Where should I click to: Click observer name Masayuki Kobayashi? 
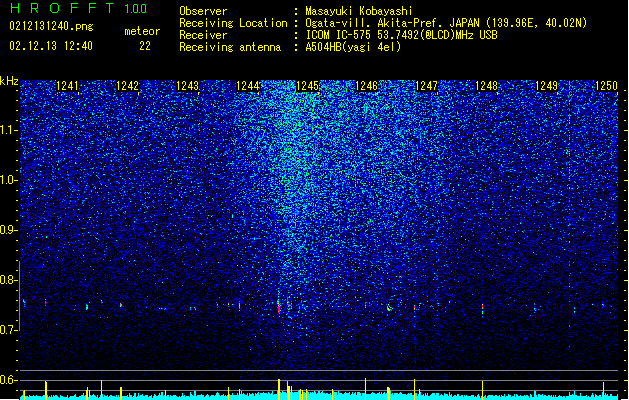(x=359, y=11)
